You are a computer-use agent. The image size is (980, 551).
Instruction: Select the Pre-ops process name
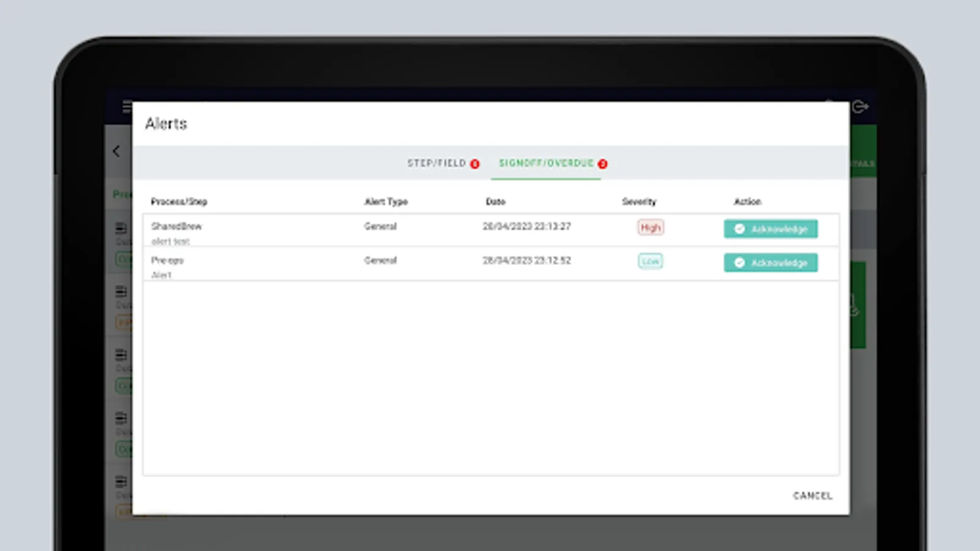click(167, 260)
